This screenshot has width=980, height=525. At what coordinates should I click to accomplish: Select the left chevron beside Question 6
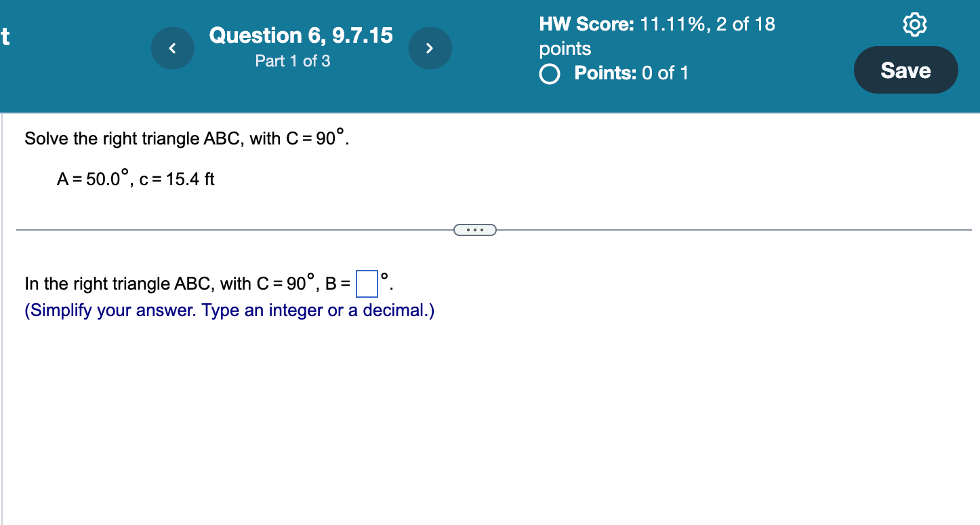(173, 47)
